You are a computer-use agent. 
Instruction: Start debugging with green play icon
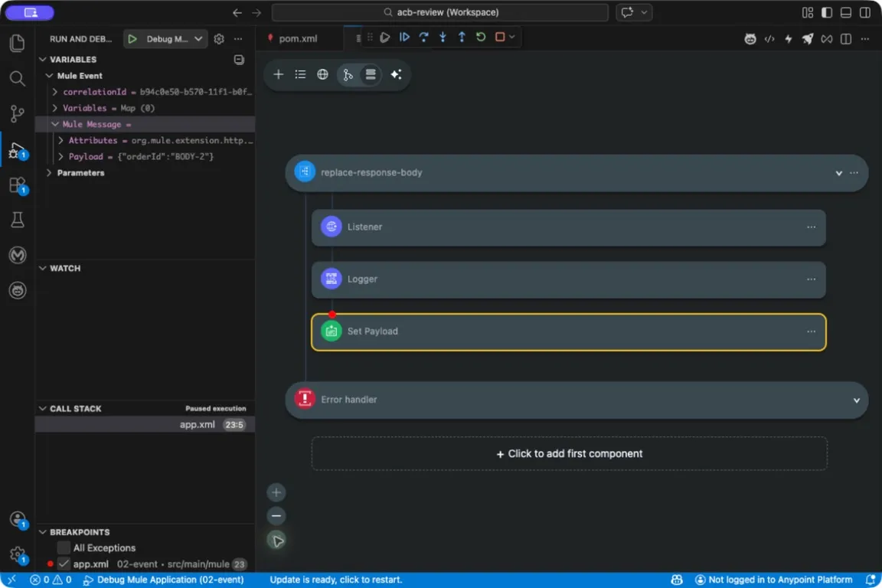tap(132, 39)
